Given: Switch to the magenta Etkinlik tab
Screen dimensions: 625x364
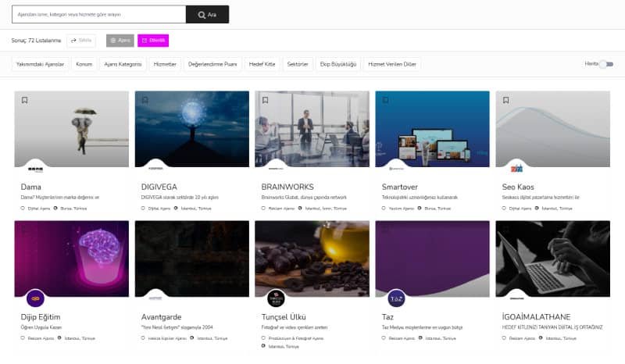Looking at the screenshot, I should tap(153, 41).
